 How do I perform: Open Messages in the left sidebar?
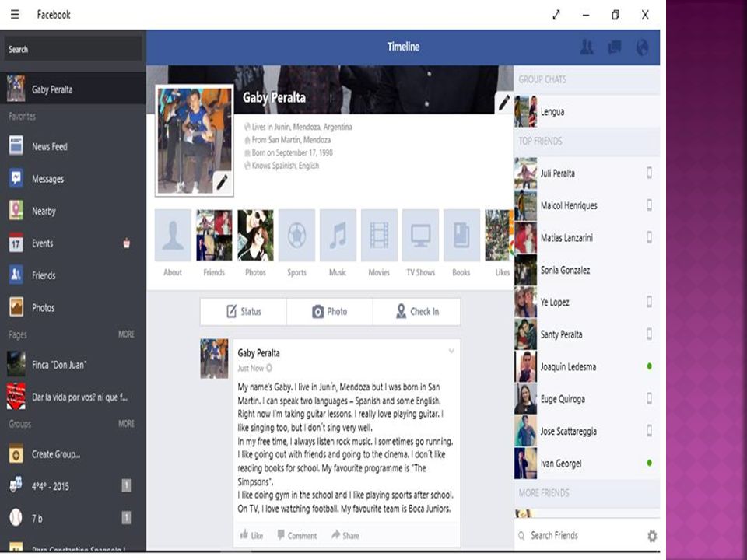tap(73, 179)
